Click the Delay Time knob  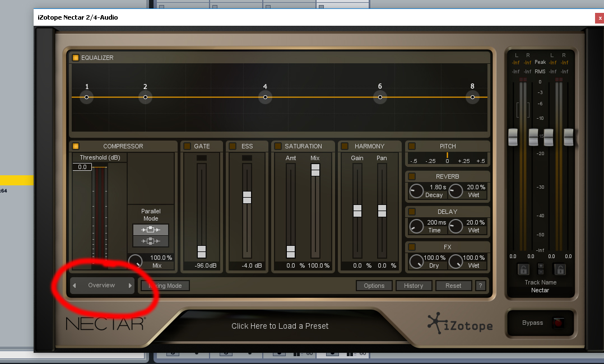click(x=416, y=226)
